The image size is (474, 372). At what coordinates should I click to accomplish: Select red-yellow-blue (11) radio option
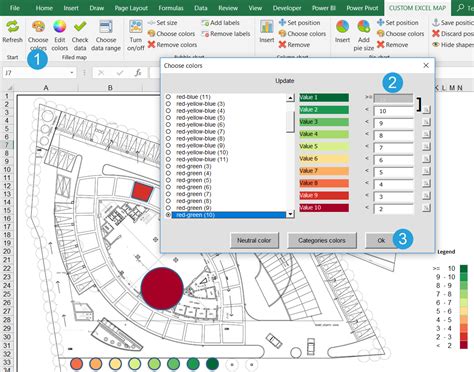tap(168, 159)
